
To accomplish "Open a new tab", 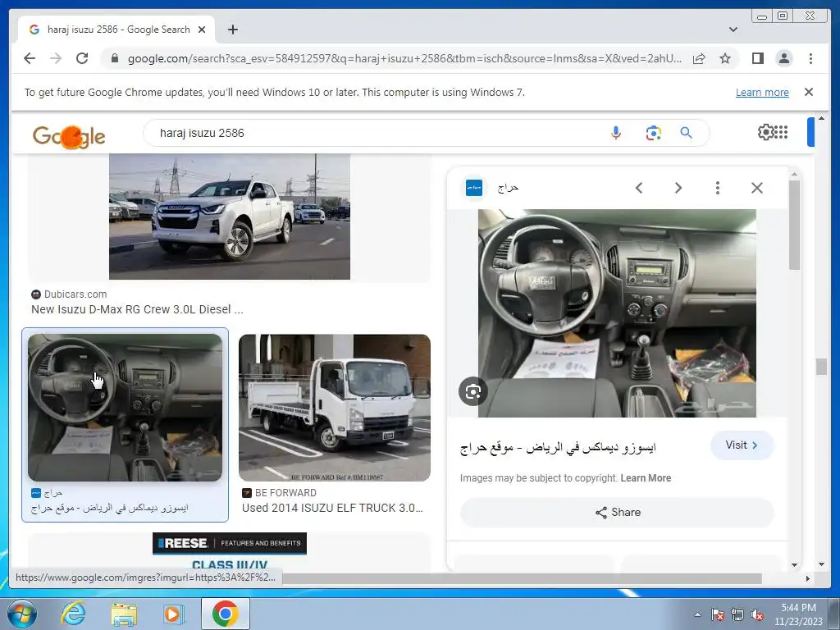I will click(x=232, y=30).
